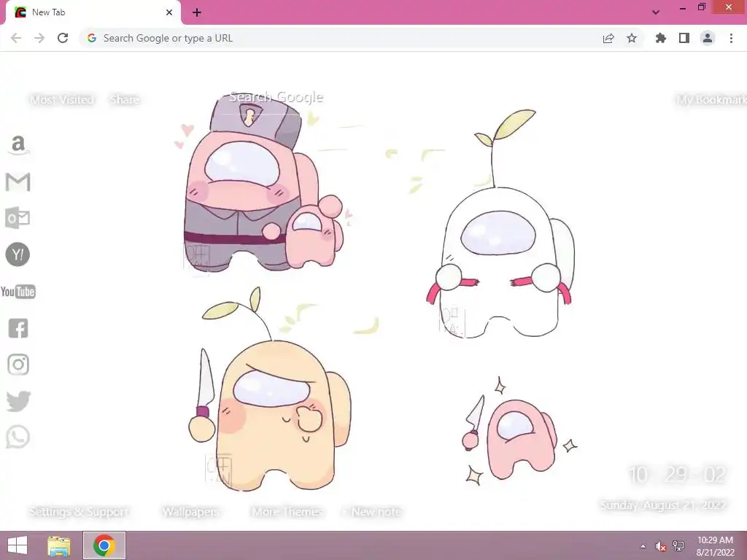Reload the page with the refresh button
Viewport: 747px width, 560px height.
pos(63,38)
